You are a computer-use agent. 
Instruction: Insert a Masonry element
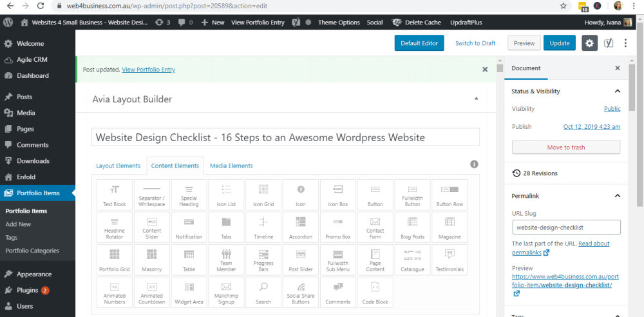tap(152, 260)
